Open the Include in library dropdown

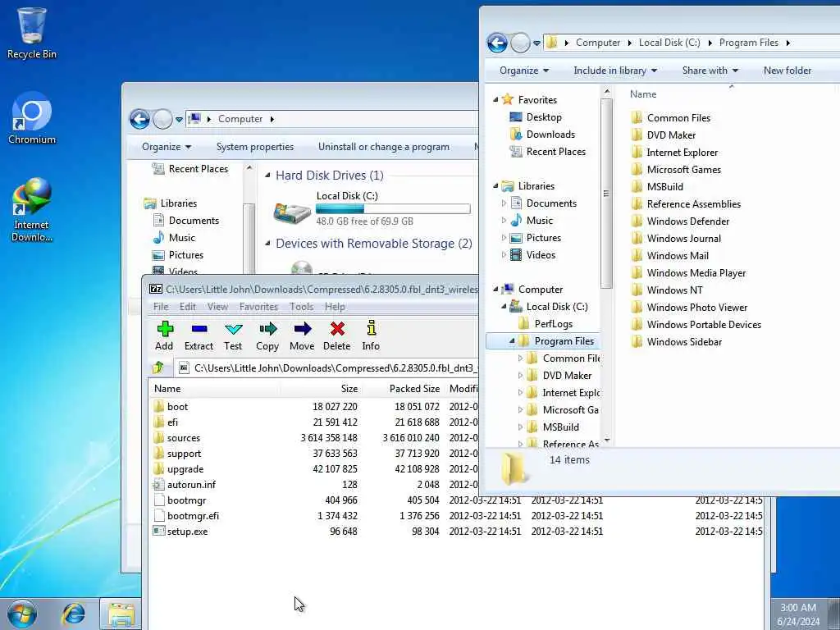(x=615, y=71)
